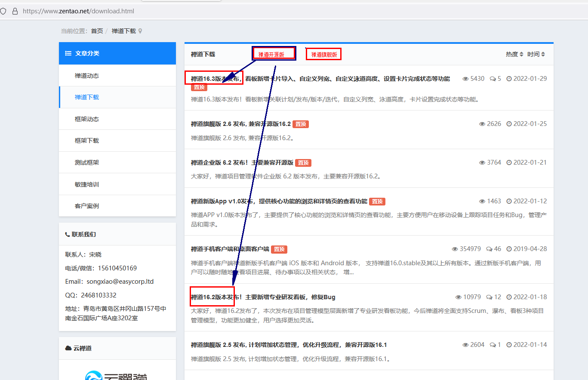The width and height of the screenshot is (588, 380).
Task: Click the 云禅道 panel heading
Action: [x=83, y=348]
